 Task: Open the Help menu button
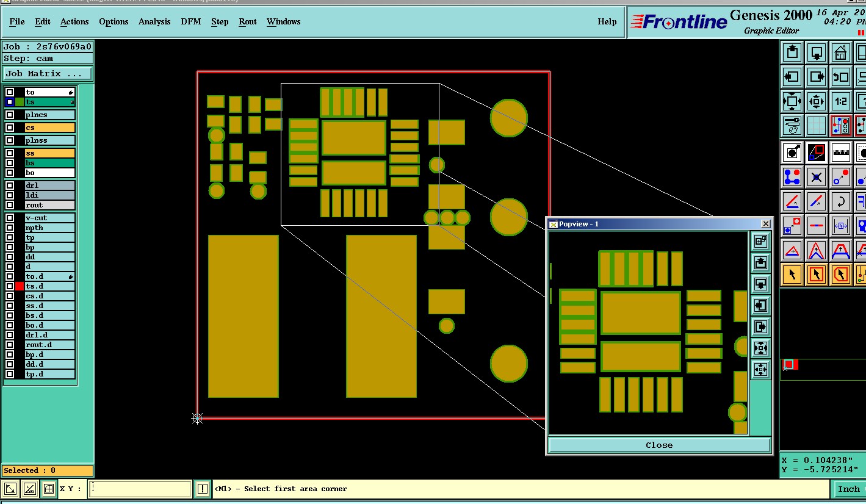pos(607,21)
